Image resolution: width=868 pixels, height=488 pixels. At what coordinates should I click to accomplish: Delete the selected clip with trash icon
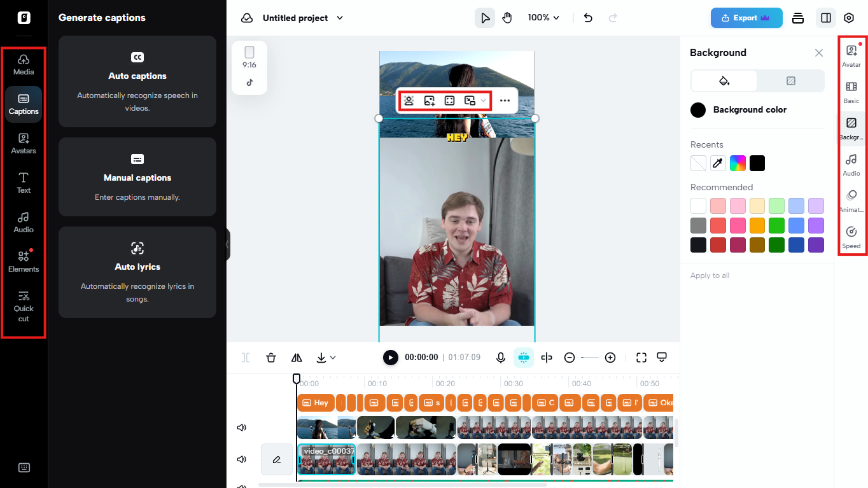pos(271,358)
